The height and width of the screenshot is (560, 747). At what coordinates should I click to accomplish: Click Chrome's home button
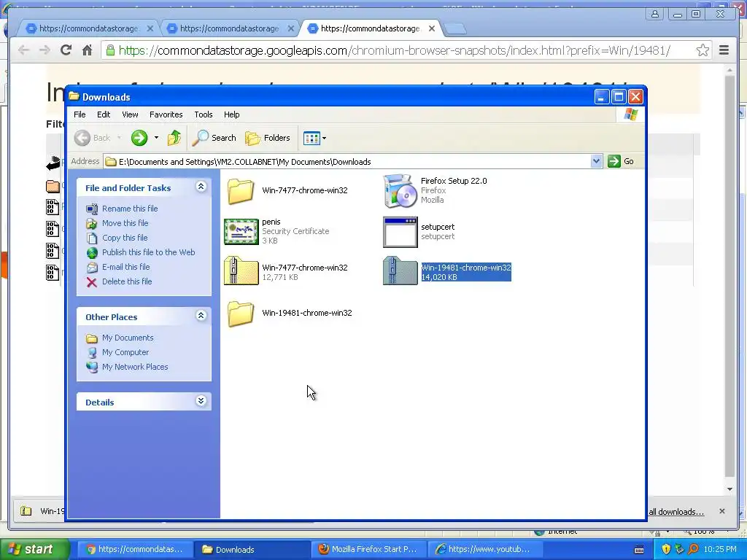point(88,50)
